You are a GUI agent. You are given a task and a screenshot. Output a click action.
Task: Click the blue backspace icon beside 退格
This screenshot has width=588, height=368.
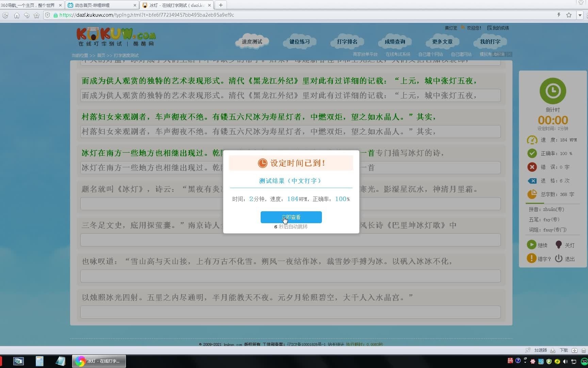(532, 181)
